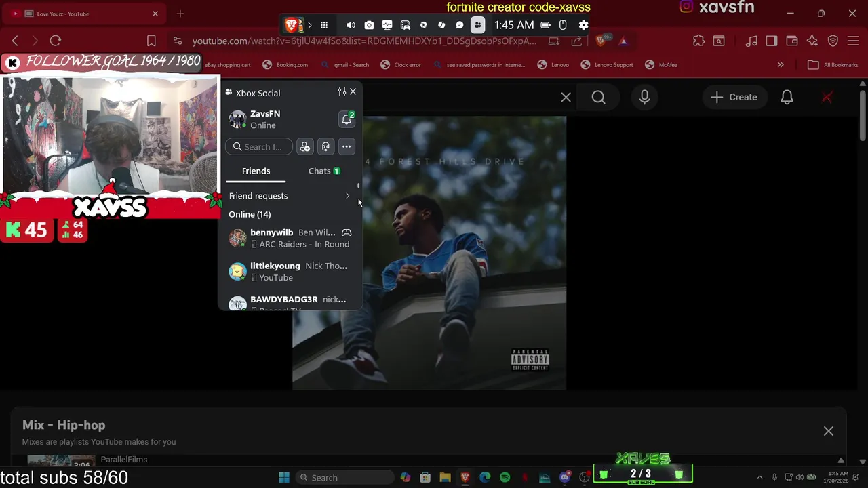Reload the YouTube page
Image resolution: width=868 pixels, height=488 pixels.
pos(56,41)
